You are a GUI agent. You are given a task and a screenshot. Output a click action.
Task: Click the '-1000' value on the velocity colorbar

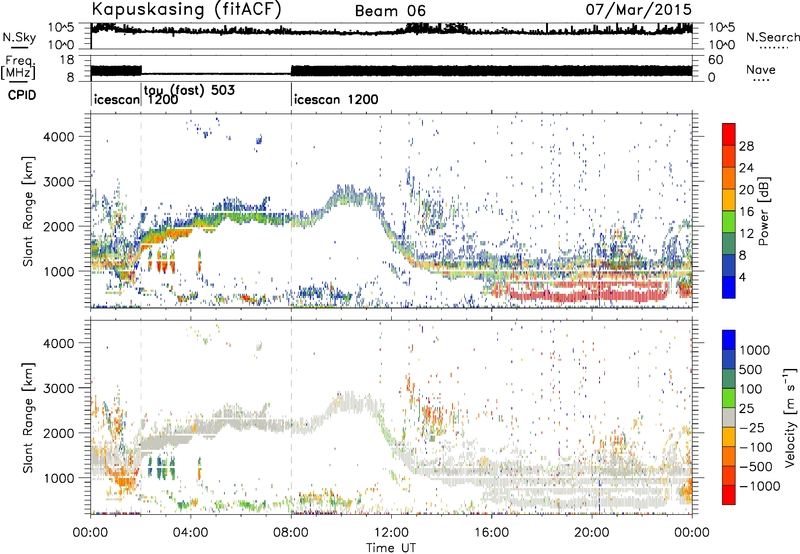(760, 486)
